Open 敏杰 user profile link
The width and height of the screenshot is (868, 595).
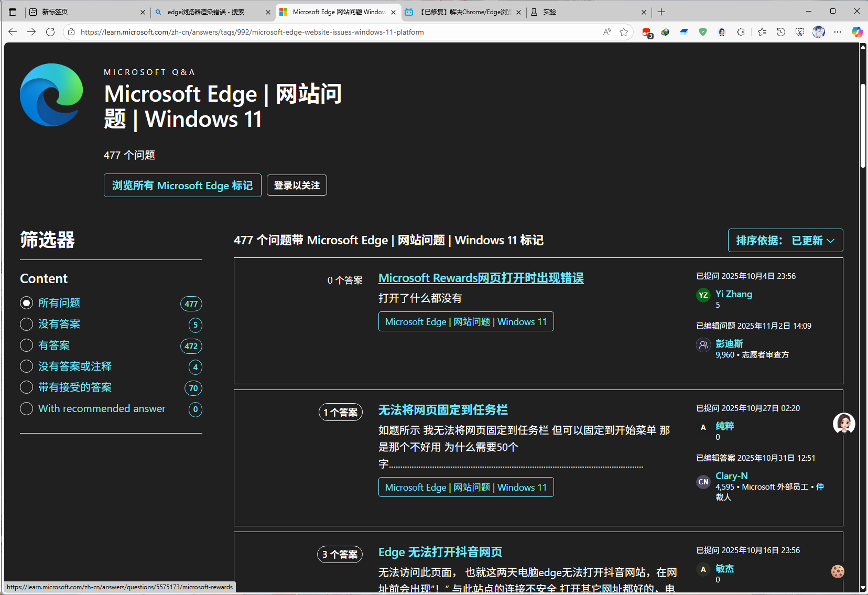(724, 568)
